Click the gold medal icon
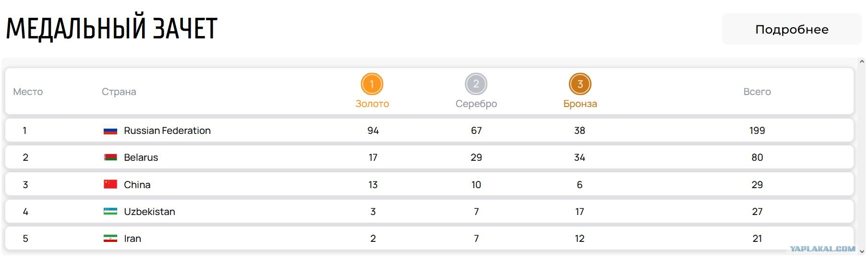Screen dimensions: 868x263 click(372, 84)
